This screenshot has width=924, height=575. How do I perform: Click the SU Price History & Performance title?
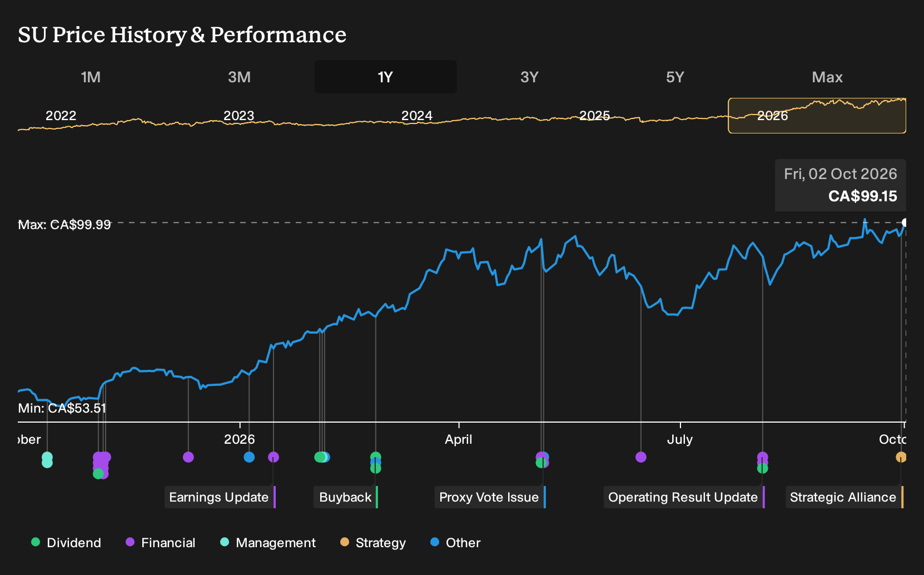tap(182, 34)
